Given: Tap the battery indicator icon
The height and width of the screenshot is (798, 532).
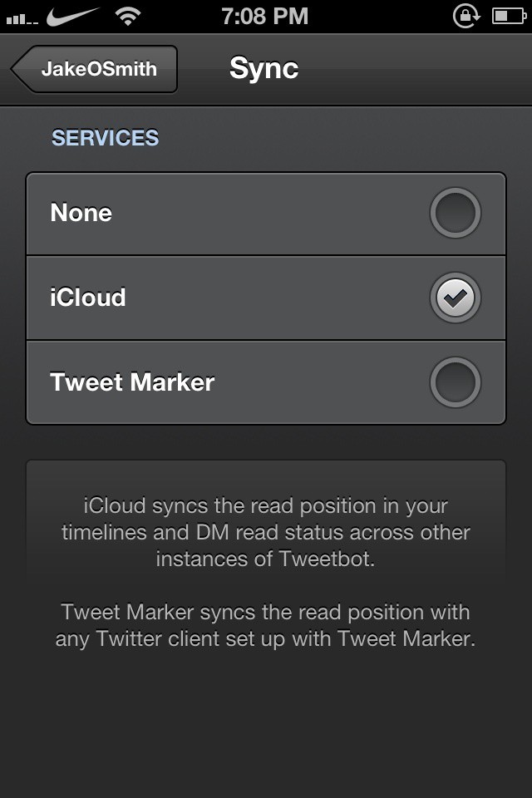Looking at the screenshot, I should tap(509, 16).
